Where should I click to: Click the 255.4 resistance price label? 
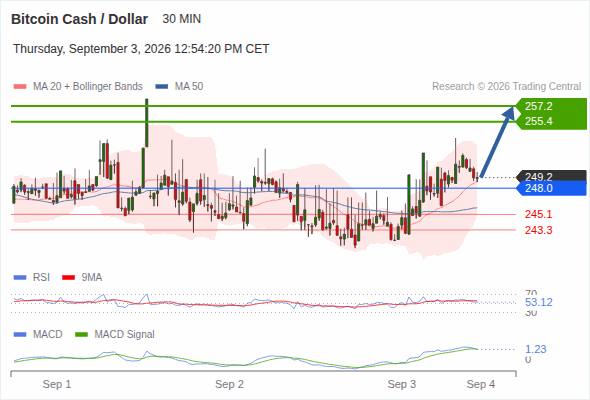[538, 121]
